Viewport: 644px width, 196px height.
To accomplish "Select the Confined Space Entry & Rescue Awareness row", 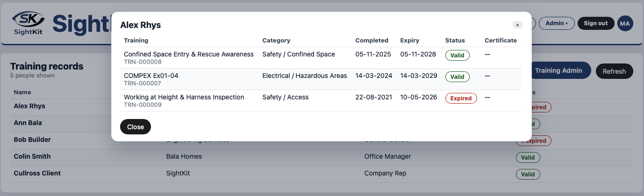I will click(x=321, y=58).
